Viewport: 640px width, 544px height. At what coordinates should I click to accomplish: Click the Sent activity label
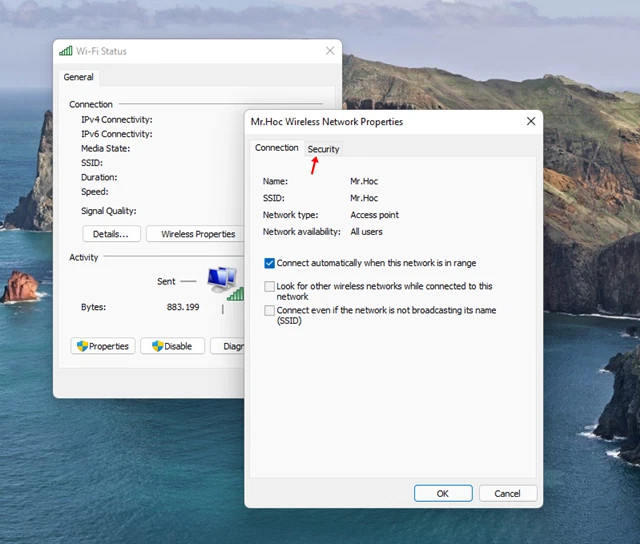[166, 281]
